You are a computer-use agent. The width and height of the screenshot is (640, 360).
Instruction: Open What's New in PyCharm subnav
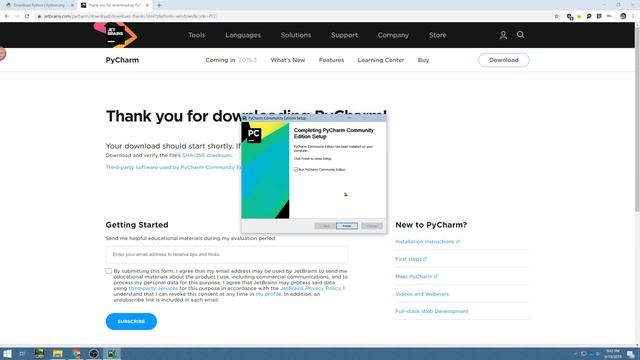click(288, 60)
